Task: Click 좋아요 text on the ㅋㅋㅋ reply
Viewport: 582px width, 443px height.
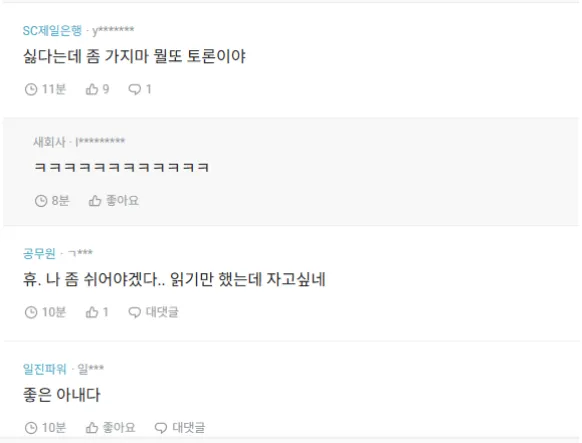Action: [122, 200]
